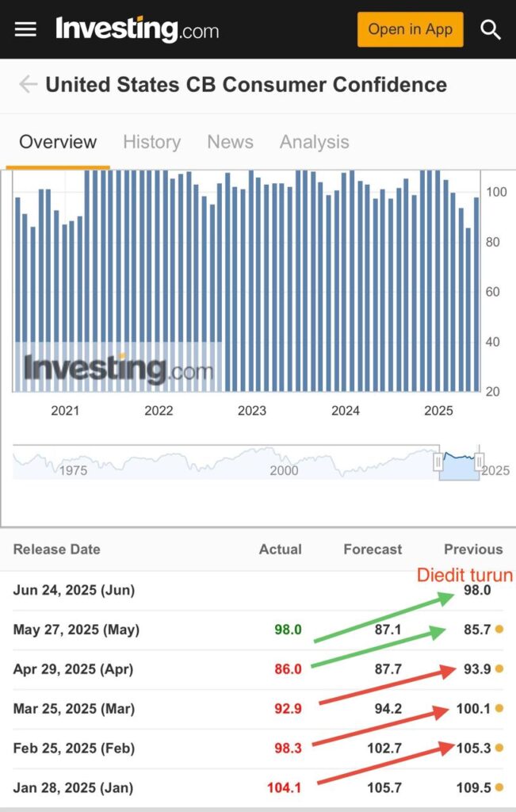Screen dimensions: 516x812
Task: Select the Feb 25, 2025 (Feb) row
Action: point(258,749)
